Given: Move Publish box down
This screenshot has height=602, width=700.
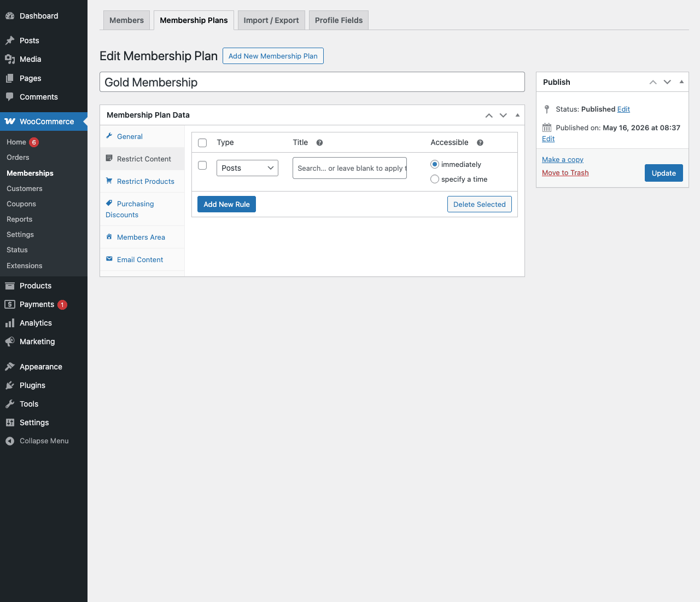Looking at the screenshot, I should point(667,82).
